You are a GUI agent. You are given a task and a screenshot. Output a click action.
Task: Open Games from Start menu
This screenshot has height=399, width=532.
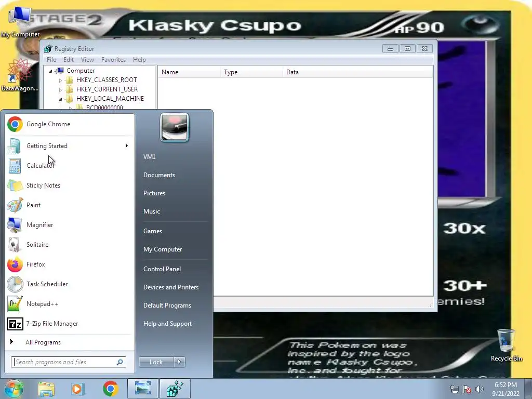pyautogui.click(x=153, y=231)
